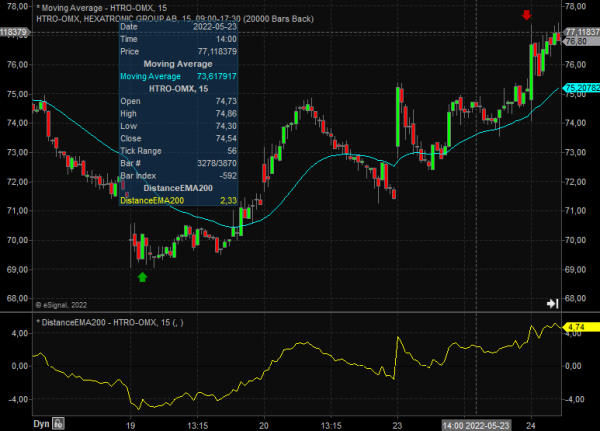Click the yellow 4,74 DistanceEMA200 value tag
The height and width of the screenshot is (431, 600).
coord(580,327)
